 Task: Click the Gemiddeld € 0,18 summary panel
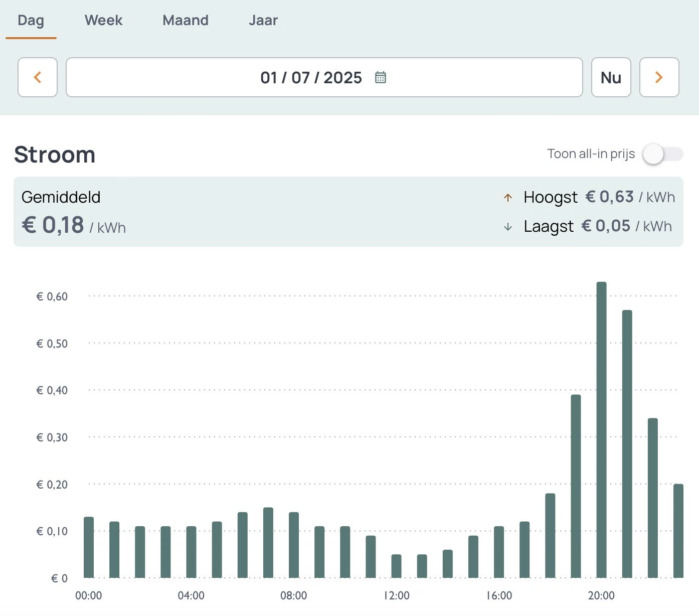tap(73, 213)
